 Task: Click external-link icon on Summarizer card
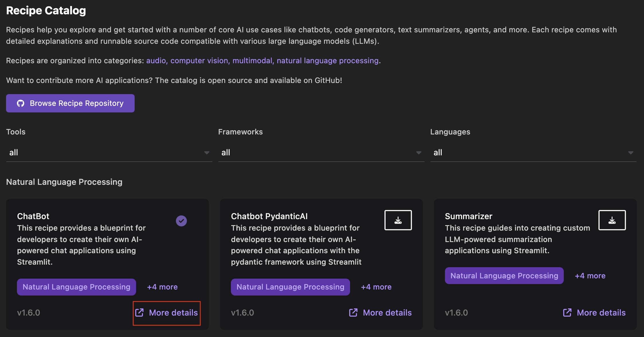(x=567, y=312)
